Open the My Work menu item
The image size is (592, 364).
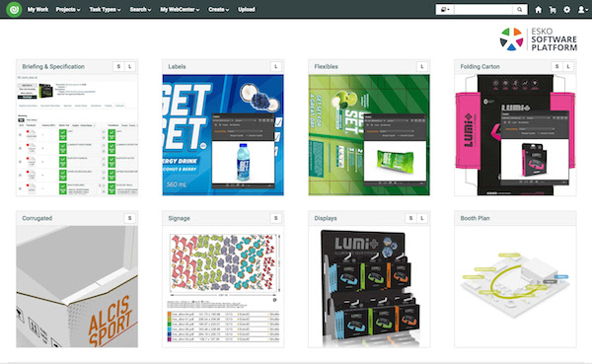[37, 10]
